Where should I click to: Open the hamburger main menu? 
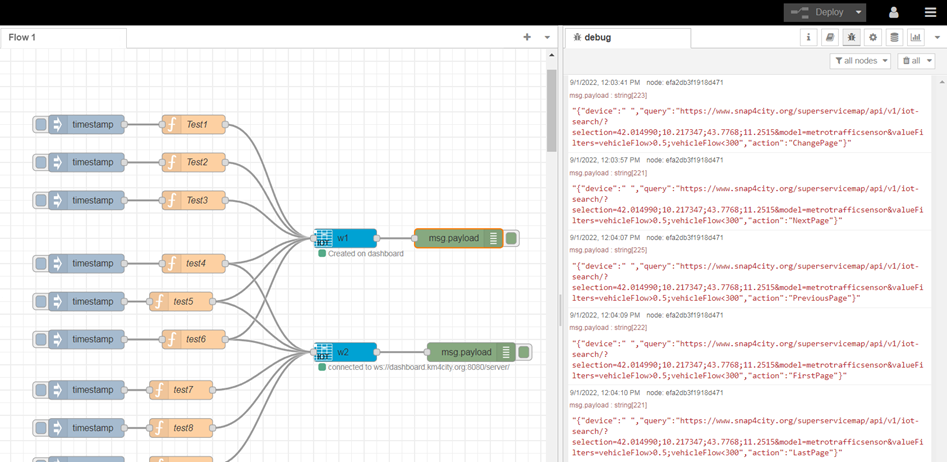pyautogui.click(x=930, y=12)
